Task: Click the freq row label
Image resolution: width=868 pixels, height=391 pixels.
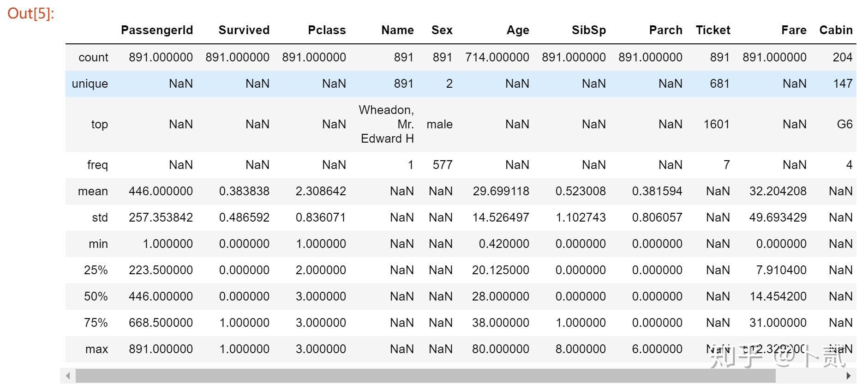Action: click(97, 165)
